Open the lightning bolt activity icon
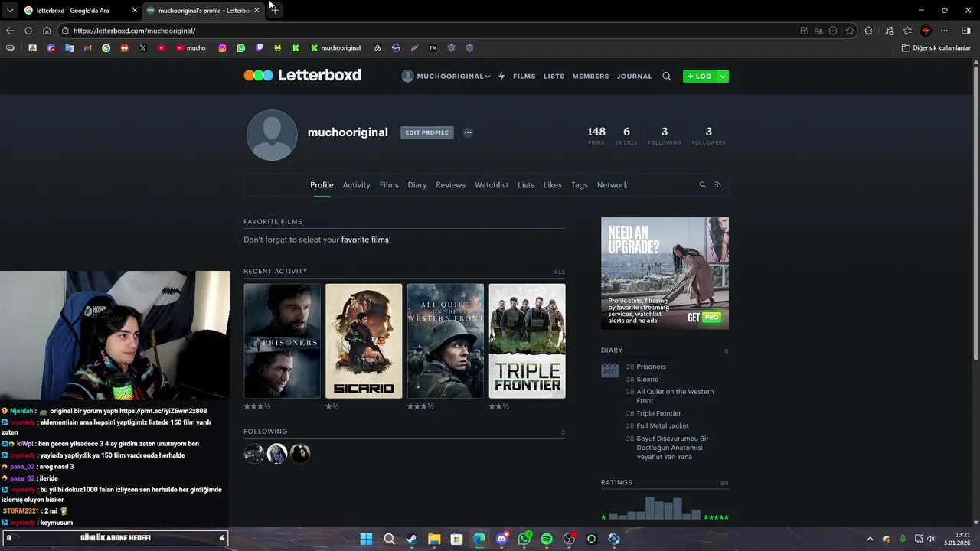 pos(501,77)
